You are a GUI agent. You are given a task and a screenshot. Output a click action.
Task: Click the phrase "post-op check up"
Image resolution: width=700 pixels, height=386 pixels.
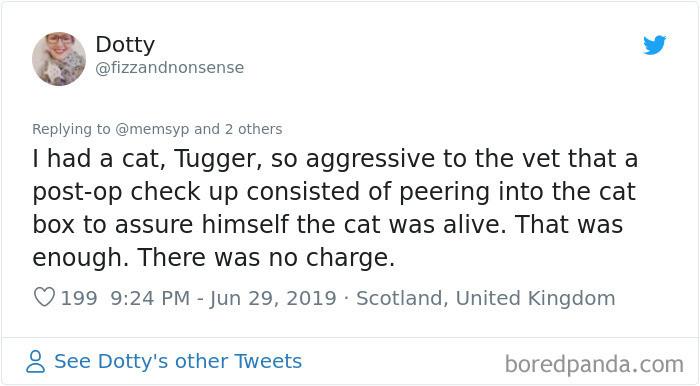coord(135,192)
